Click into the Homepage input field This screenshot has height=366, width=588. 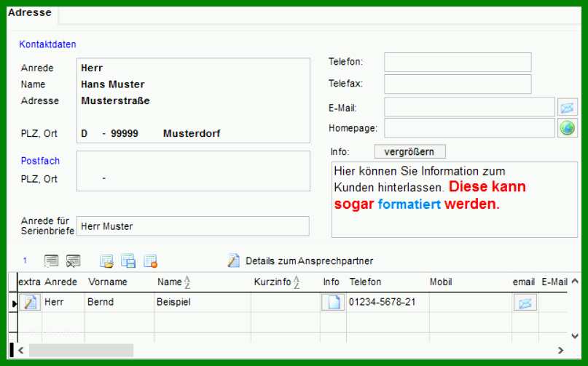click(x=469, y=128)
